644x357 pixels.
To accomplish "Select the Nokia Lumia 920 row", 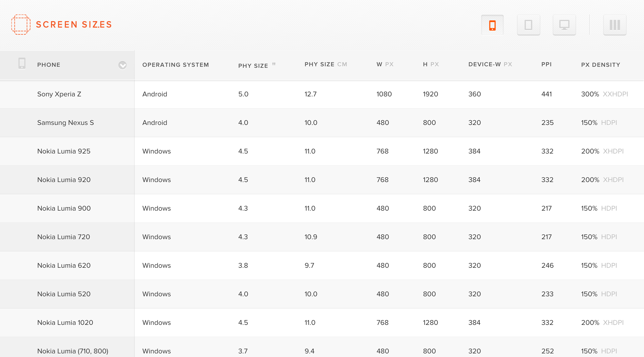I will pyautogui.click(x=322, y=180).
